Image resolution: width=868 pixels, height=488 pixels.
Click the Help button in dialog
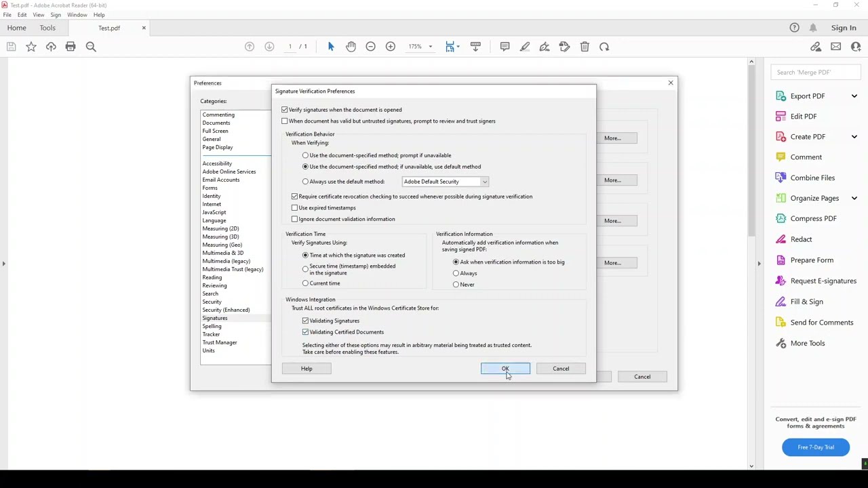pyautogui.click(x=307, y=369)
